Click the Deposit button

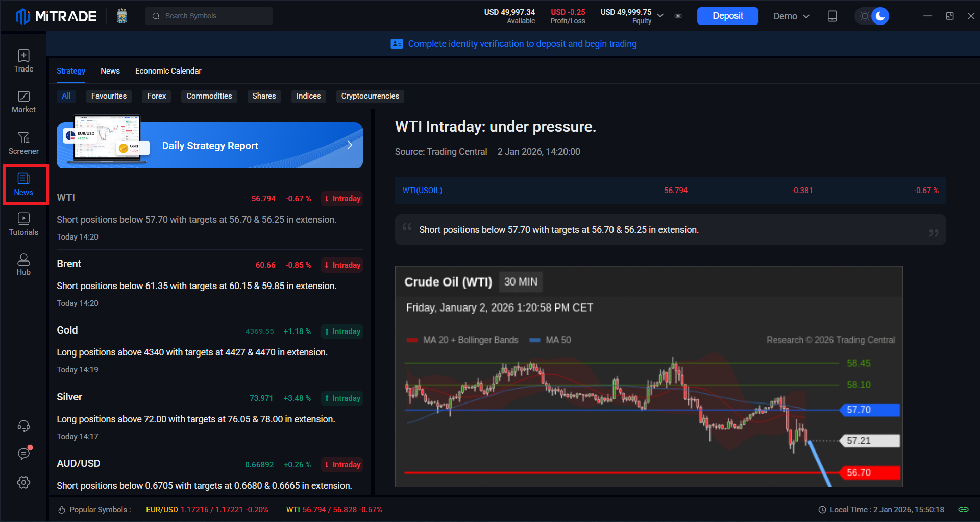[727, 16]
